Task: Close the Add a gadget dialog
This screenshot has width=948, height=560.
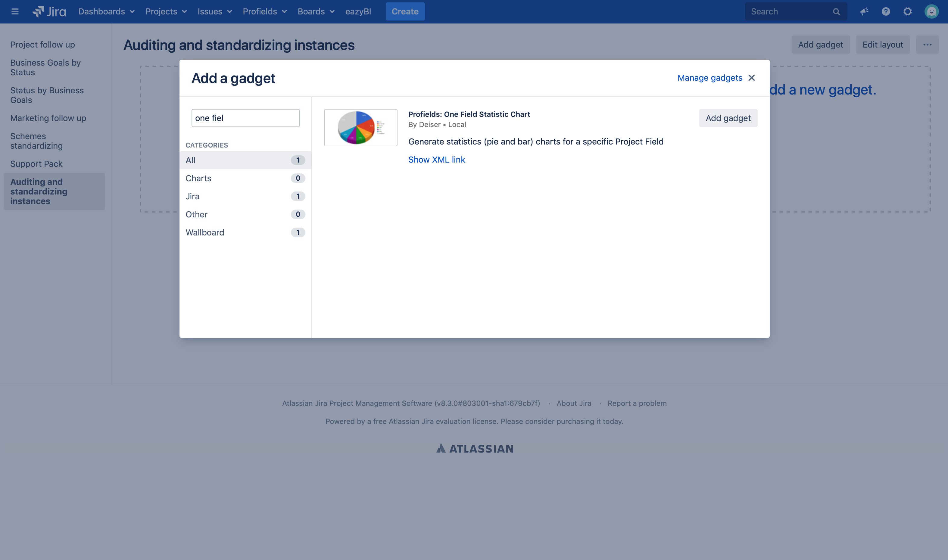Action: 752,78
